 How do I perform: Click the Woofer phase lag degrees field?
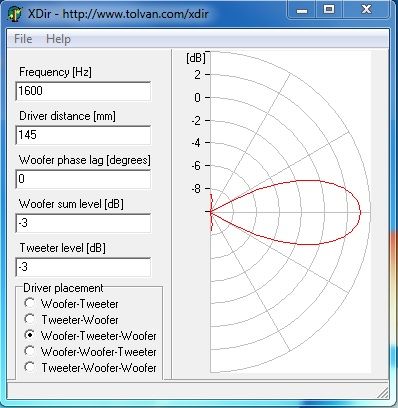pyautogui.click(x=83, y=179)
